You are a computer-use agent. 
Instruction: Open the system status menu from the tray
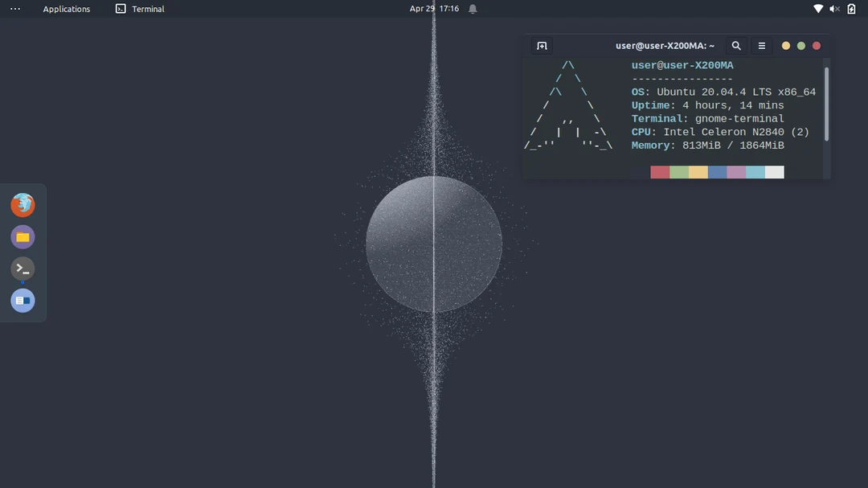[834, 9]
